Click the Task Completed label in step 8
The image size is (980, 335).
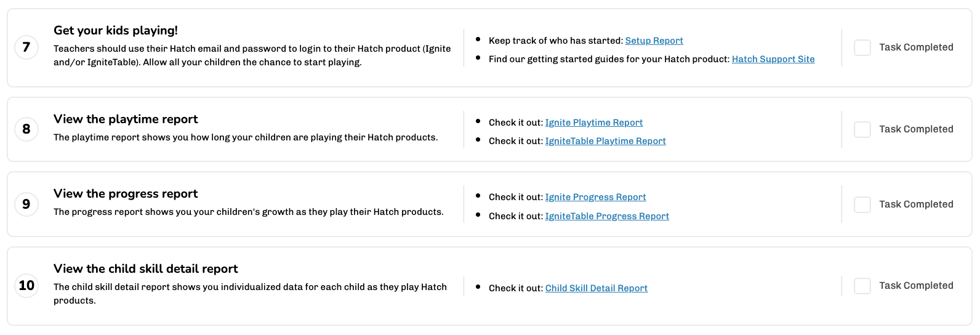pos(916,129)
